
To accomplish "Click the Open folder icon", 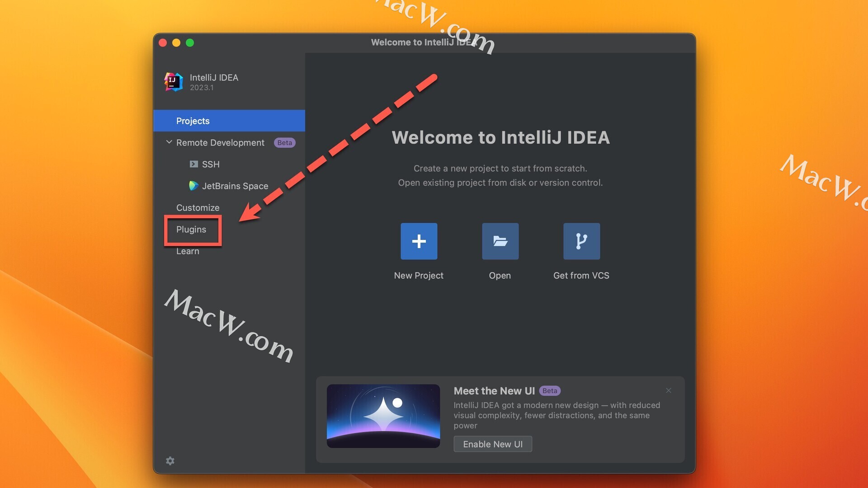I will 500,241.
